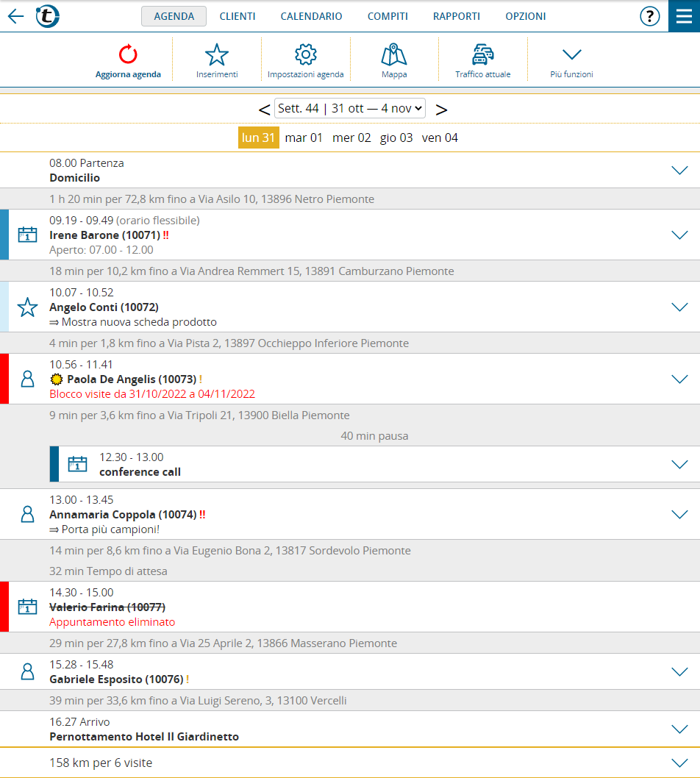Open Annamaria Coppola (10074) customer name
Screen dimensions: 700x778
click(123, 515)
